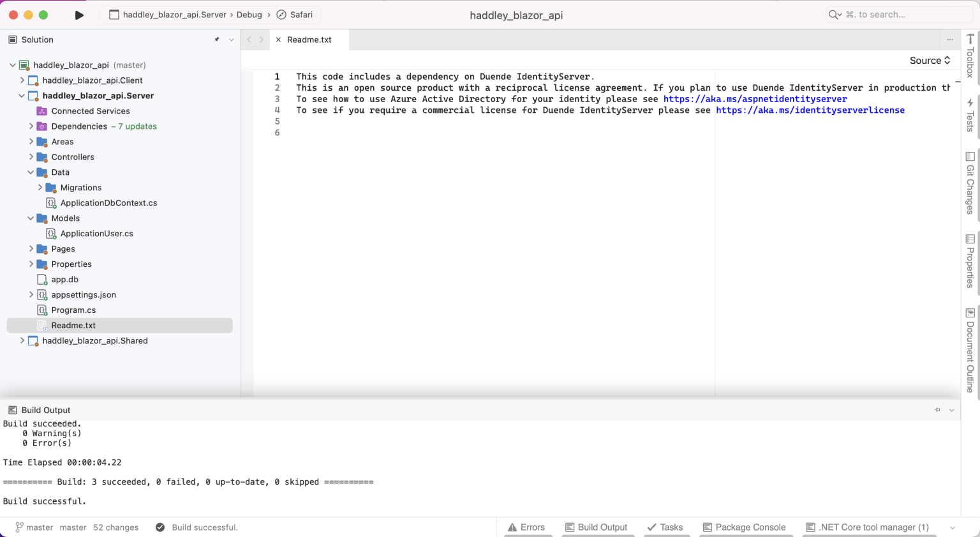Expand the Controllers folder
Screen dimensions: 980x537
(31, 157)
